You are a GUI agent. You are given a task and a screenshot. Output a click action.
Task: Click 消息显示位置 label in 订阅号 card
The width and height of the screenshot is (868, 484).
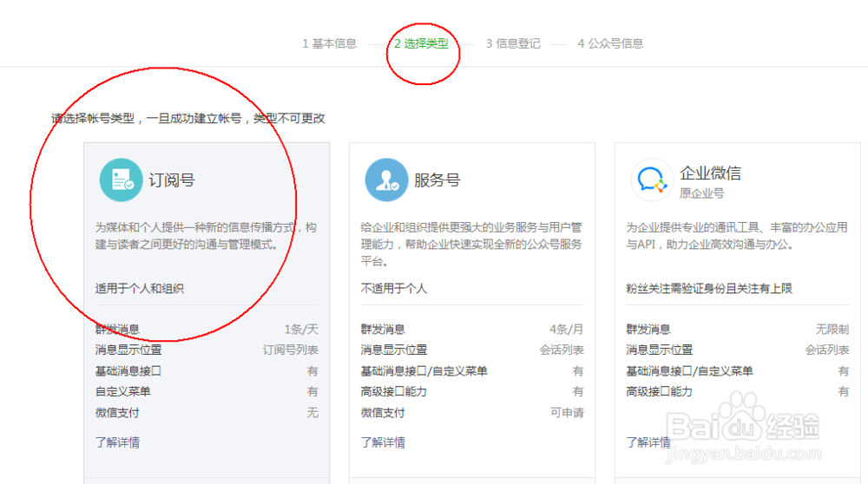click(x=128, y=350)
